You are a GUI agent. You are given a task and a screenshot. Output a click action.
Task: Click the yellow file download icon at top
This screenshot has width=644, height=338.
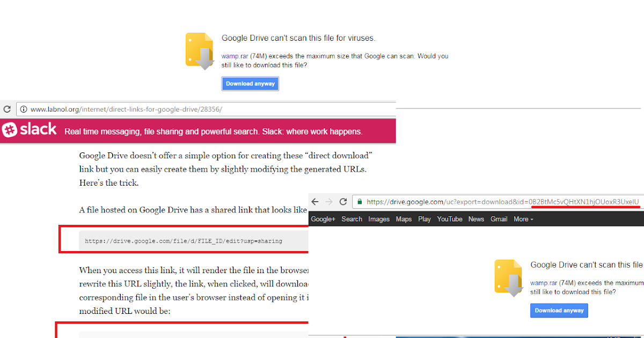point(200,51)
